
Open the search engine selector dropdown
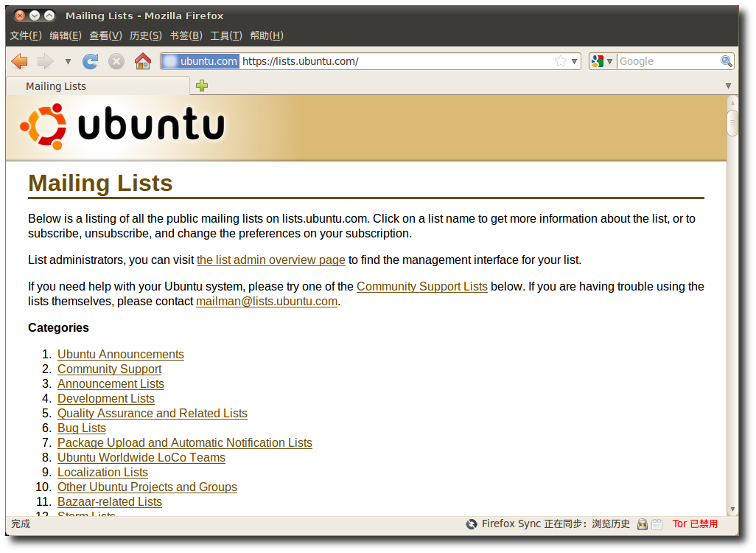tap(602, 61)
